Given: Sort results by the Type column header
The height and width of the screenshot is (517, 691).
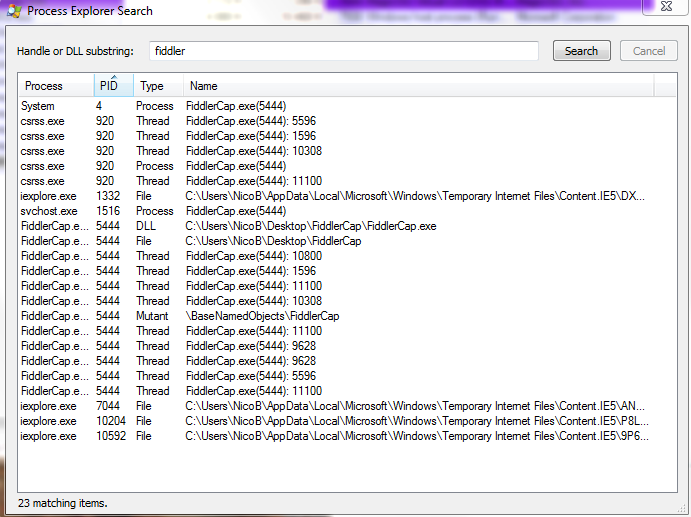Looking at the screenshot, I should (x=158, y=86).
